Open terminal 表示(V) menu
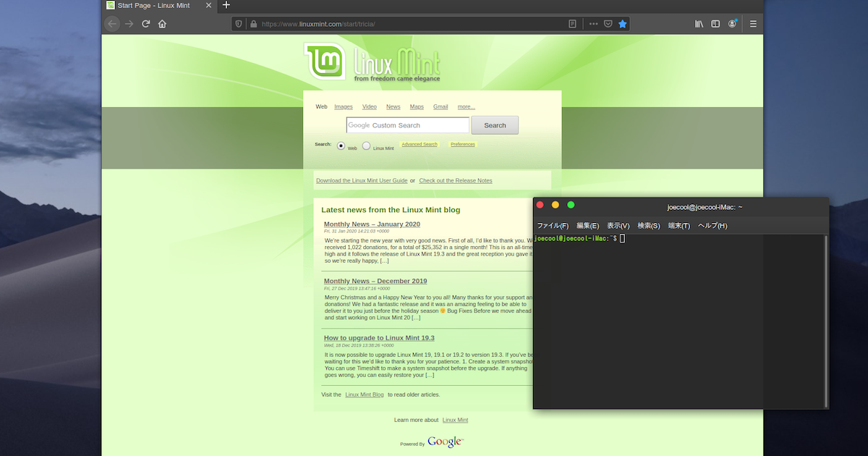The image size is (868, 456). 618,226
